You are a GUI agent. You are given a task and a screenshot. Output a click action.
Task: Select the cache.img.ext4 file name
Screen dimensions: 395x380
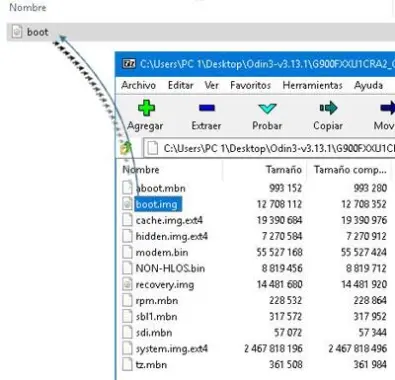tap(169, 220)
